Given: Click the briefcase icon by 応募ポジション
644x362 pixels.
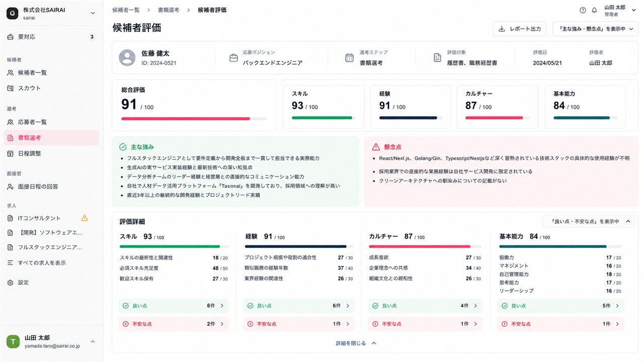Looking at the screenshot, I should click(x=234, y=58).
